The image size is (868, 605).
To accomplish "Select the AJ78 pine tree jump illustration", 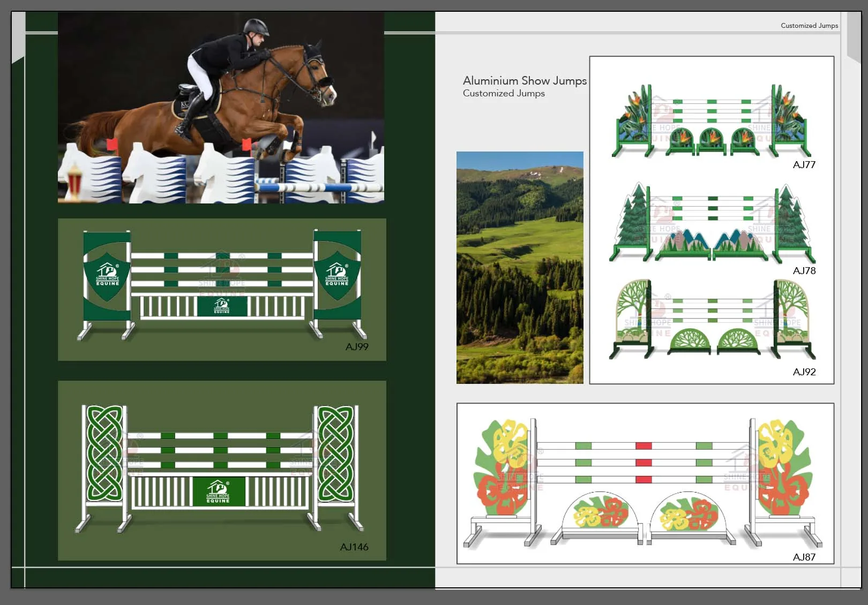I will pos(712,222).
